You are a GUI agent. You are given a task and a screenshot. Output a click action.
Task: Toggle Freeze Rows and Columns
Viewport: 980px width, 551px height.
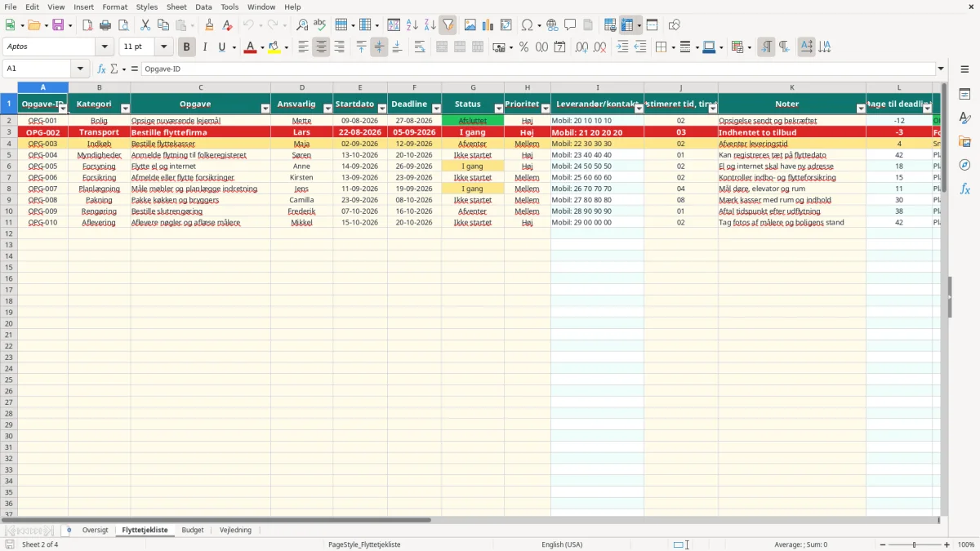[627, 25]
